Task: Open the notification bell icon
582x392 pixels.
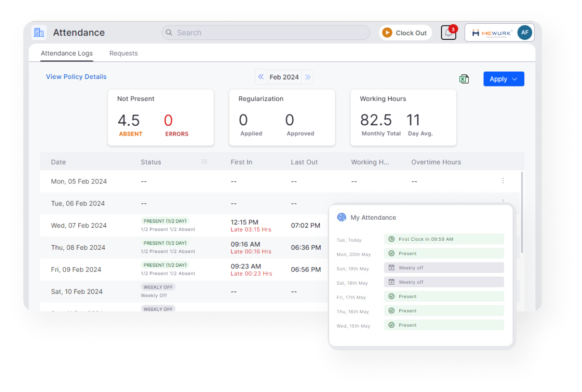Action: [x=448, y=33]
